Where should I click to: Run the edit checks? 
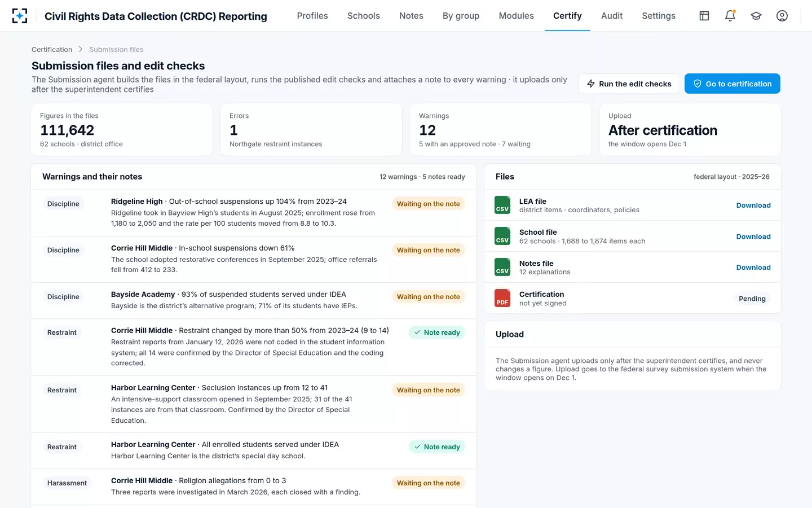pos(629,84)
